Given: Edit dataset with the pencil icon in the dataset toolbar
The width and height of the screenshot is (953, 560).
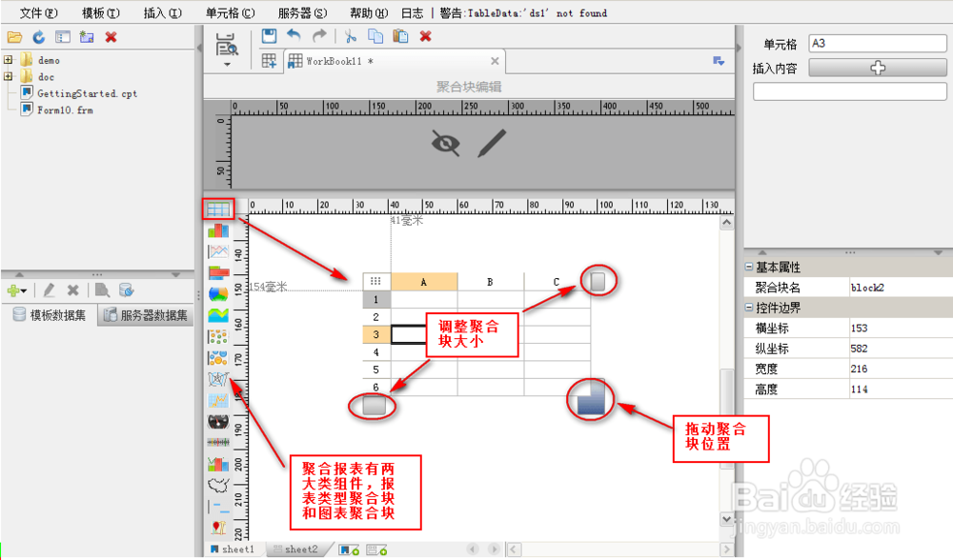Looking at the screenshot, I should click(x=50, y=290).
